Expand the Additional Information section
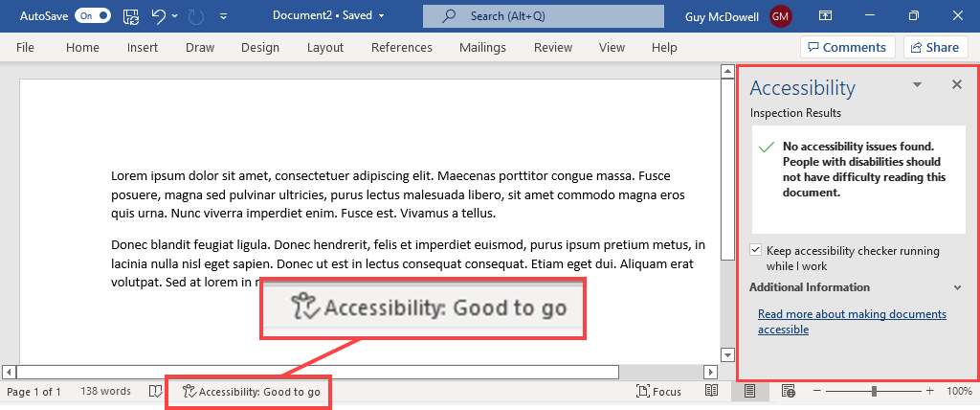980x410 pixels. 957,287
